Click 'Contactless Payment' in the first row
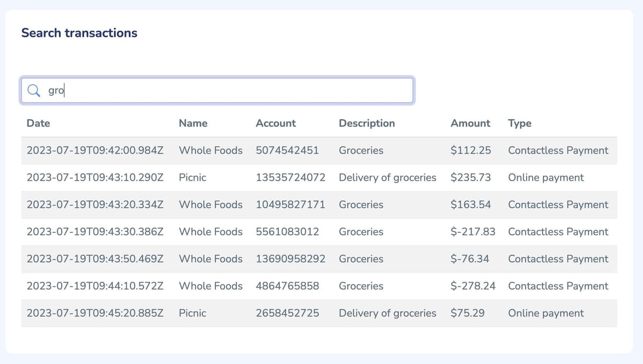Viewport: 643px width, 364px height. click(558, 150)
